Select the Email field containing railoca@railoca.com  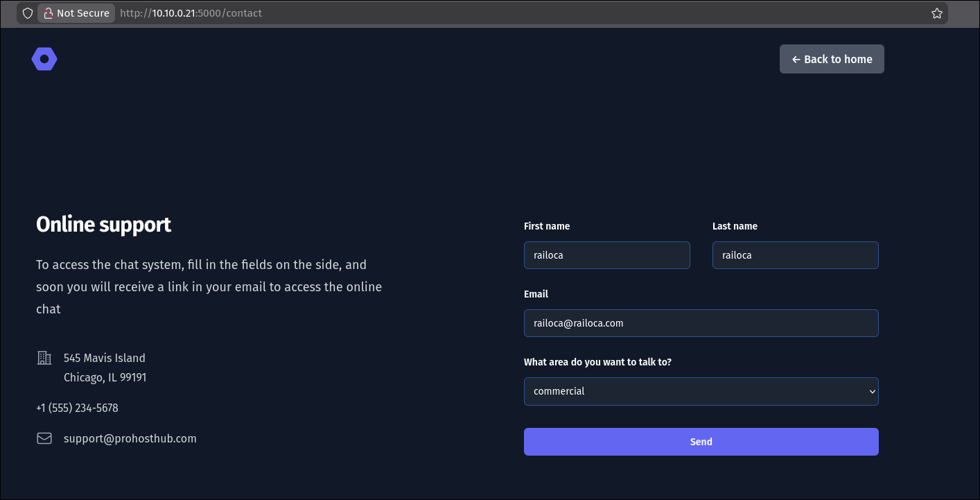(701, 323)
